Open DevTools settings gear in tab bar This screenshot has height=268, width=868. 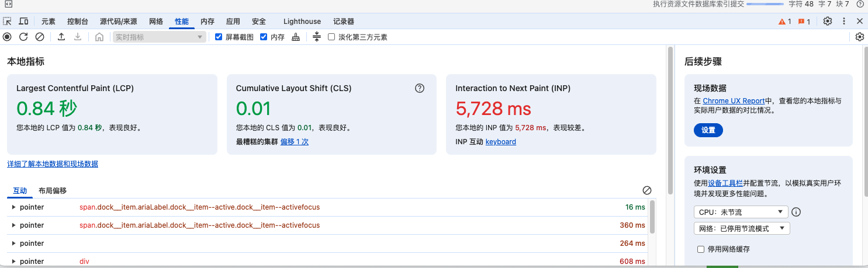(828, 22)
